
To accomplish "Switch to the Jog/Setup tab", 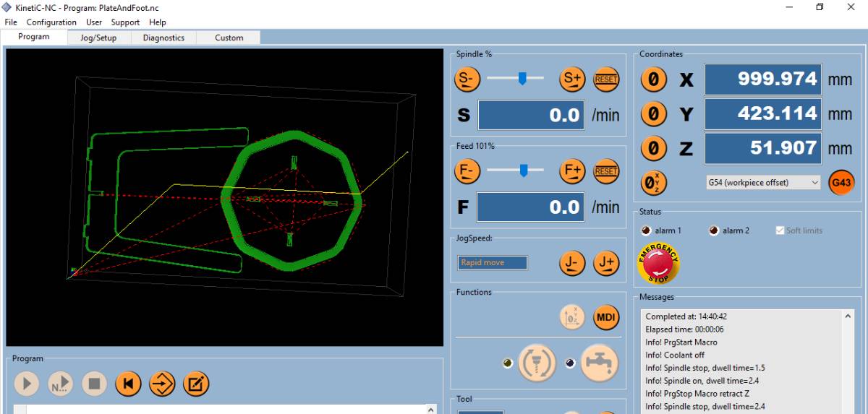I will [x=98, y=38].
